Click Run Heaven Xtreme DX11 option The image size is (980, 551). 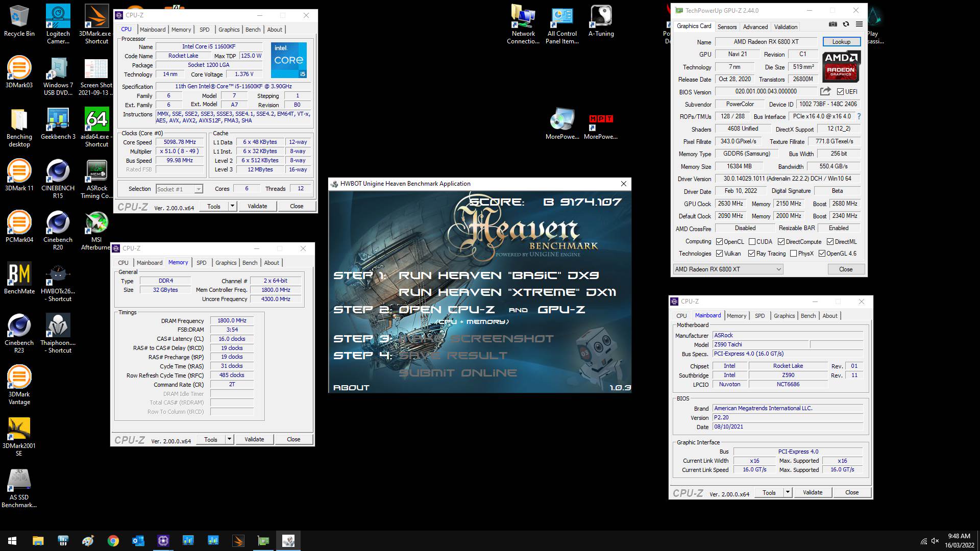[506, 292]
